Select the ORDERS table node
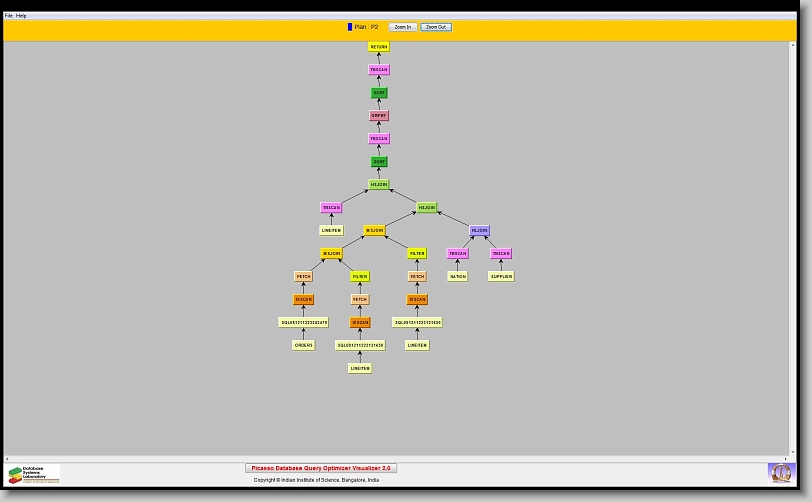This screenshot has width=812, height=502. tap(303, 345)
